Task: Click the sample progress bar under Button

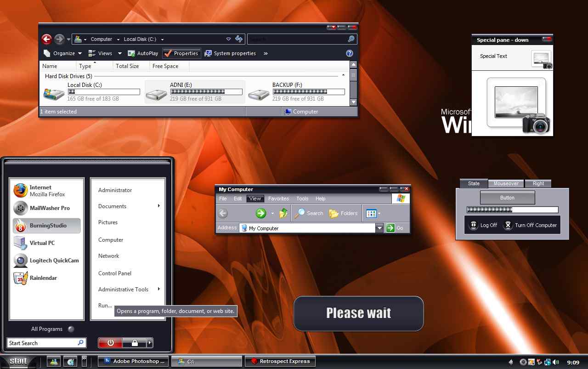Action: 512,210
